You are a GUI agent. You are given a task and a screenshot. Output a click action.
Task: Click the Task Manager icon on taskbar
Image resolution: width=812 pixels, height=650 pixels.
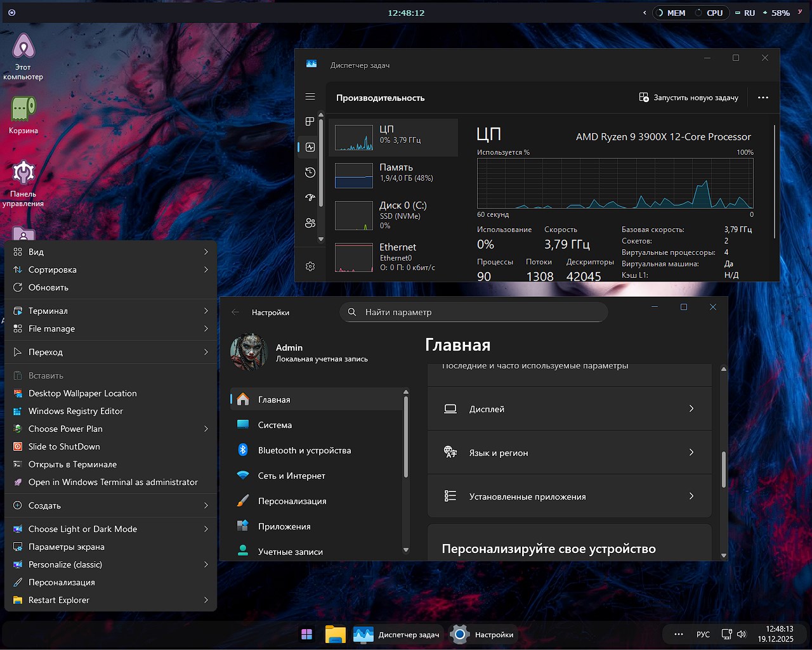363,634
